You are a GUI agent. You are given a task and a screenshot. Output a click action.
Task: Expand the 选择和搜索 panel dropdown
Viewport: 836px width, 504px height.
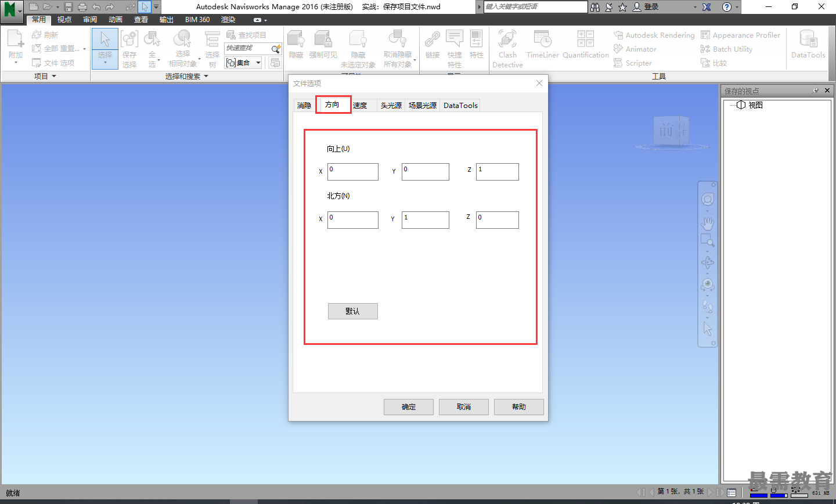[186, 76]
